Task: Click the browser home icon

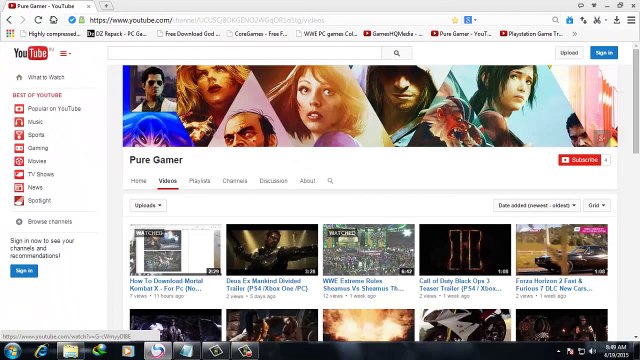Action: (x=53, y=20)
